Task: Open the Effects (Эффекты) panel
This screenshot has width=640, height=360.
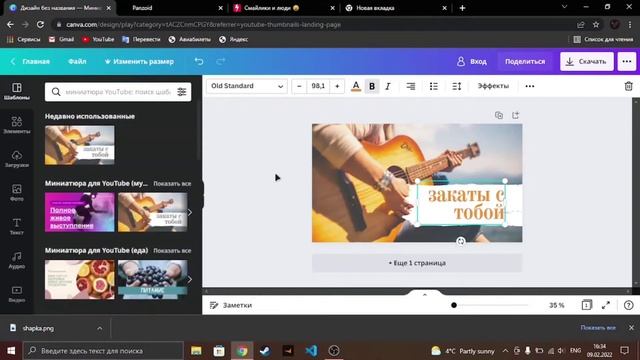Action: 493,86
